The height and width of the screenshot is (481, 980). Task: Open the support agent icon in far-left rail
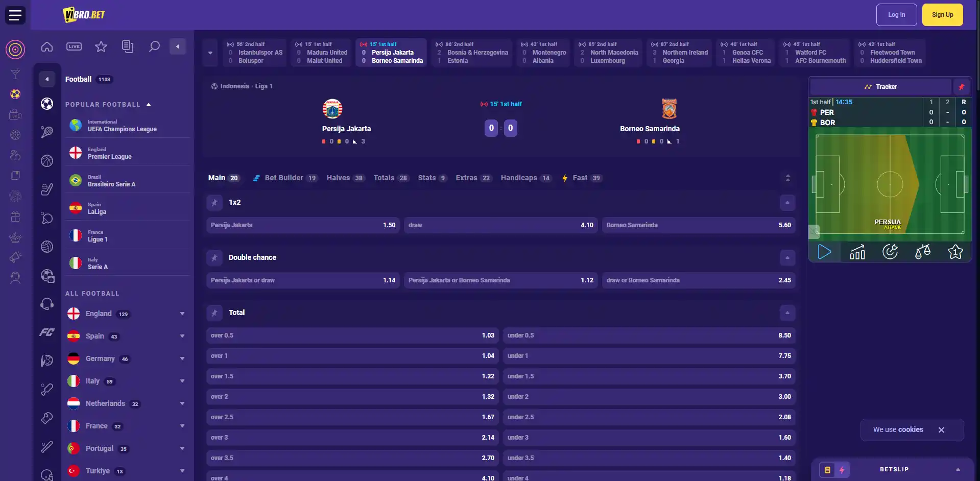15,278
